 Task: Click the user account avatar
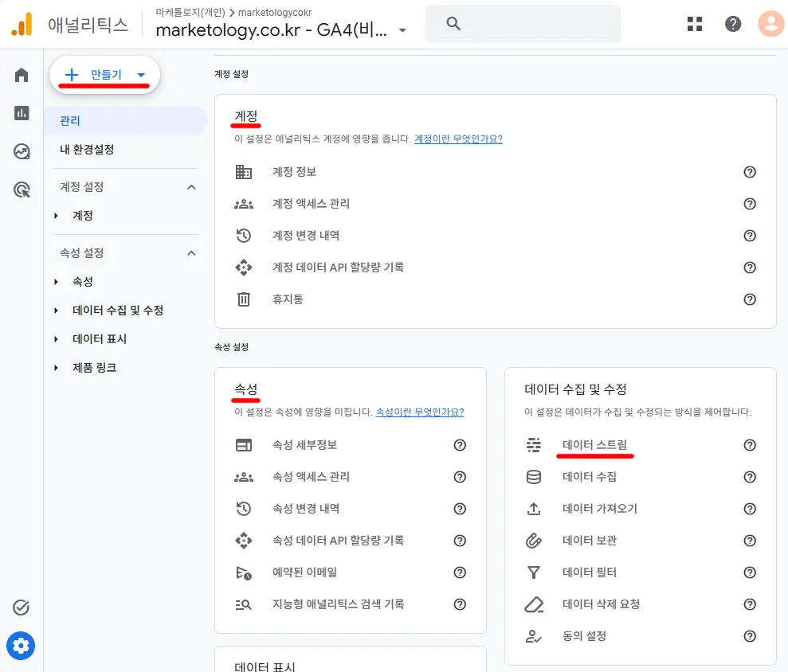pos(771,24)
